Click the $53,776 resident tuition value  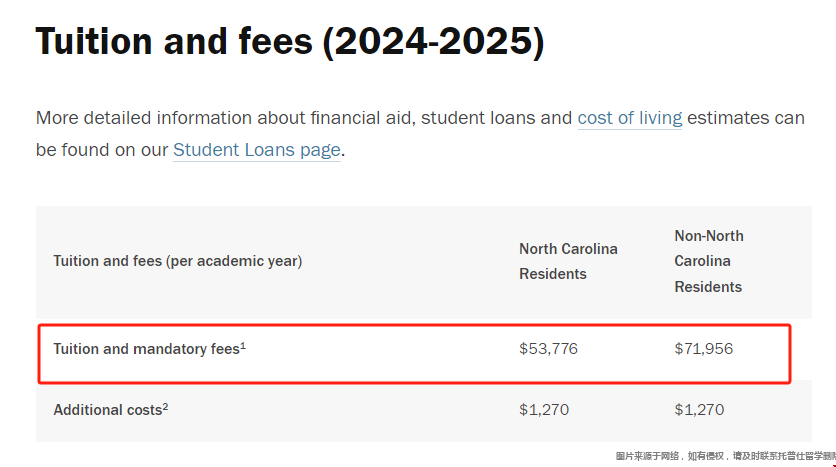pyautogui.click(x=548, y=349)
